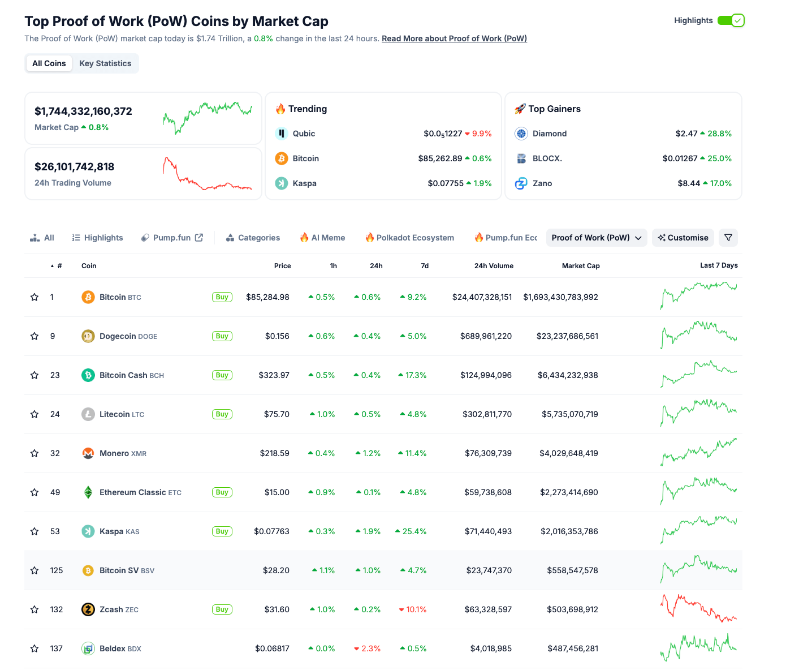Open the Categories filter menu
The height and width of the screenshot is (670, 812).
253,237
